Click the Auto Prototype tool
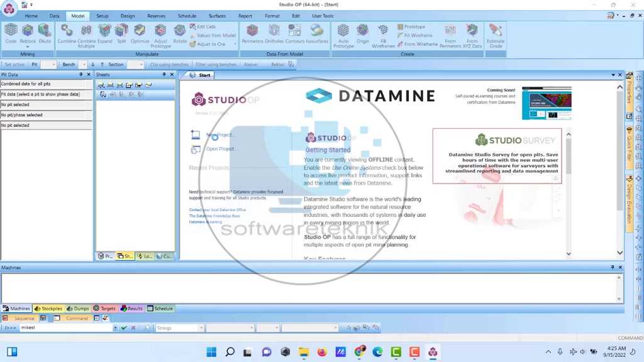644x362 pixels. (x=343, y=36)
